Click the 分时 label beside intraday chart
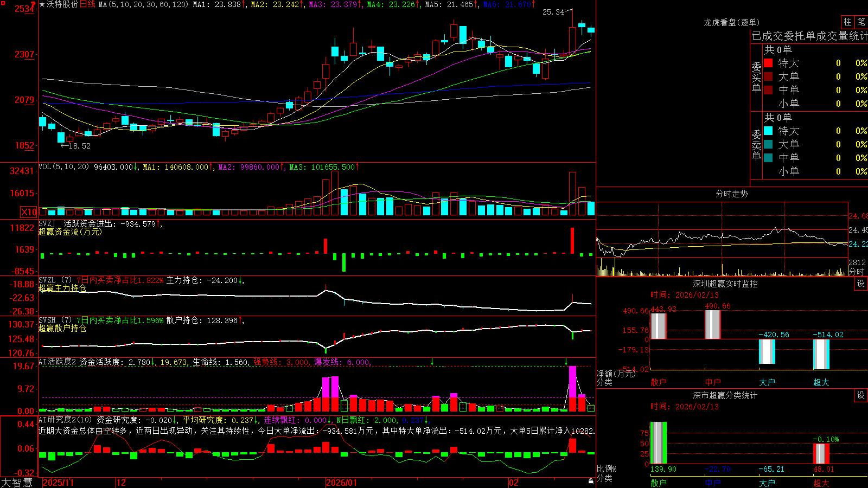 click(857, 272)
